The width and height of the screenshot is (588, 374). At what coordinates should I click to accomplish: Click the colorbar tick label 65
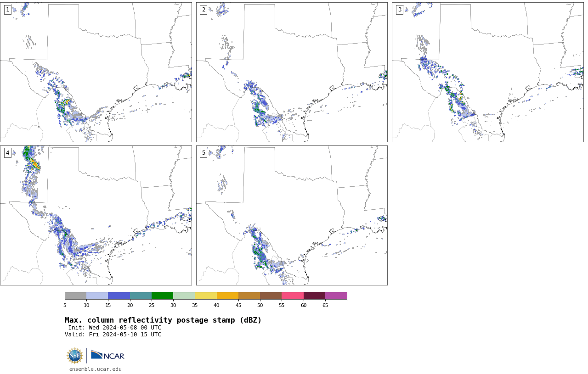325,305
